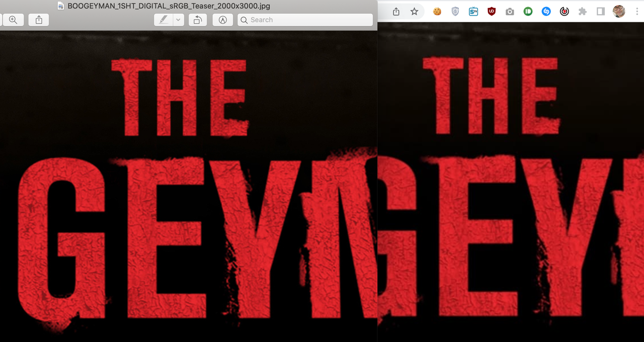Open the Chrome profile avatar menu
644x342 pixels.
[x=619, y=11]
